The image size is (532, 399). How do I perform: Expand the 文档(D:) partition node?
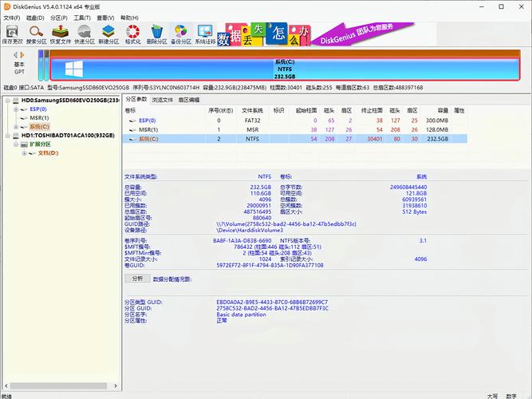coord(24,153)
